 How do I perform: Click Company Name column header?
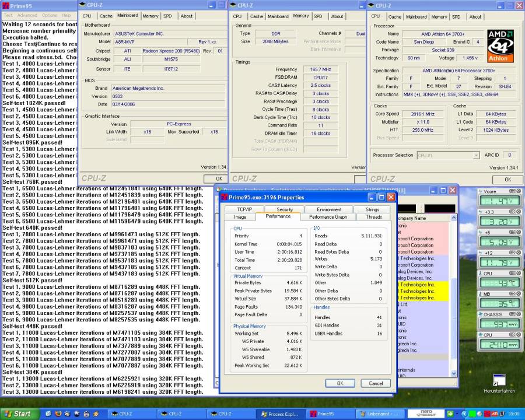pos(423,218)
